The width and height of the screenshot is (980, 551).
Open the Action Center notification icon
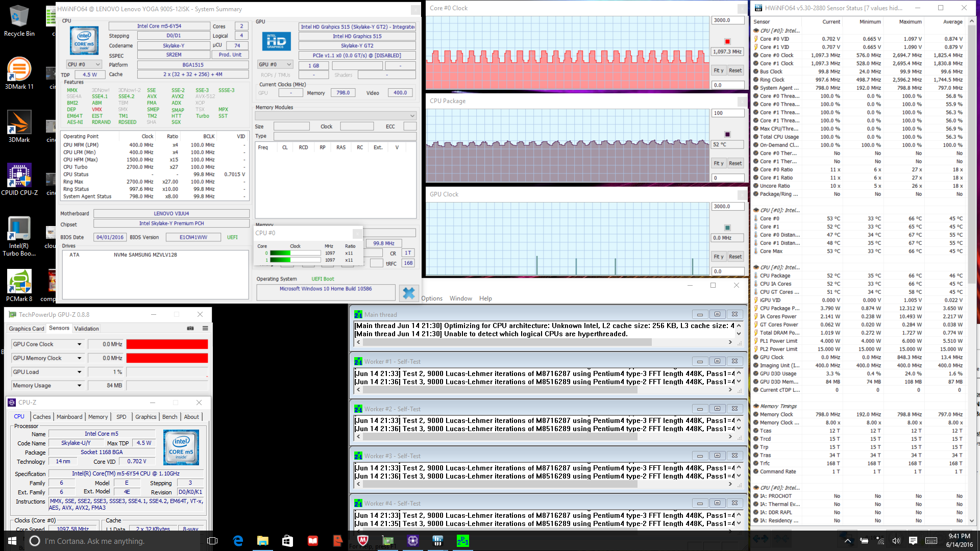point(913,541)
